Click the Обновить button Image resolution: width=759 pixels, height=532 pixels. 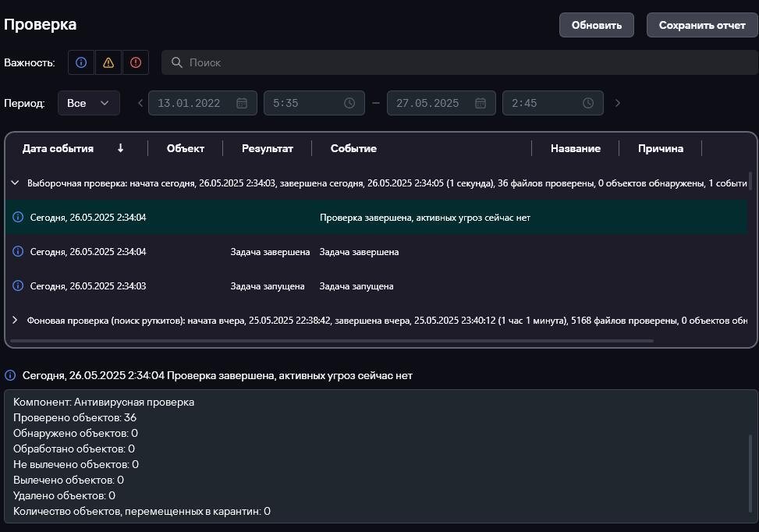coord(596,25)
